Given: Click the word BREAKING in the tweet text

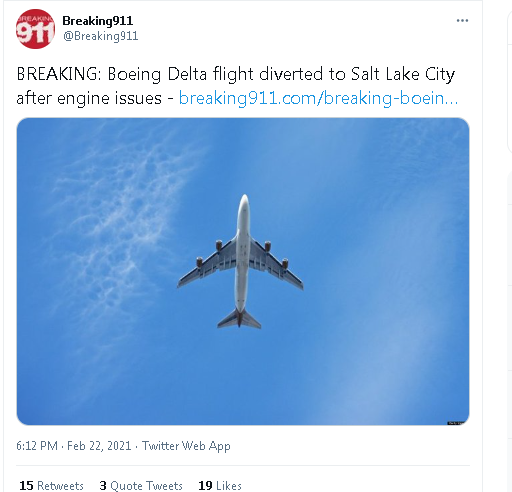Looking at the screenshot, I should 56,74.
